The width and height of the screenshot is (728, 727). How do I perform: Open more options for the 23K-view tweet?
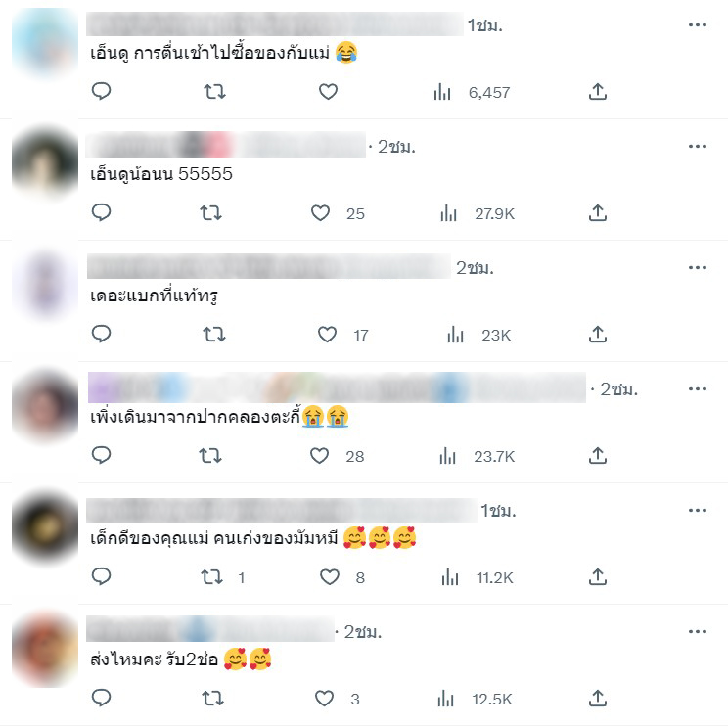click(698, 267)
